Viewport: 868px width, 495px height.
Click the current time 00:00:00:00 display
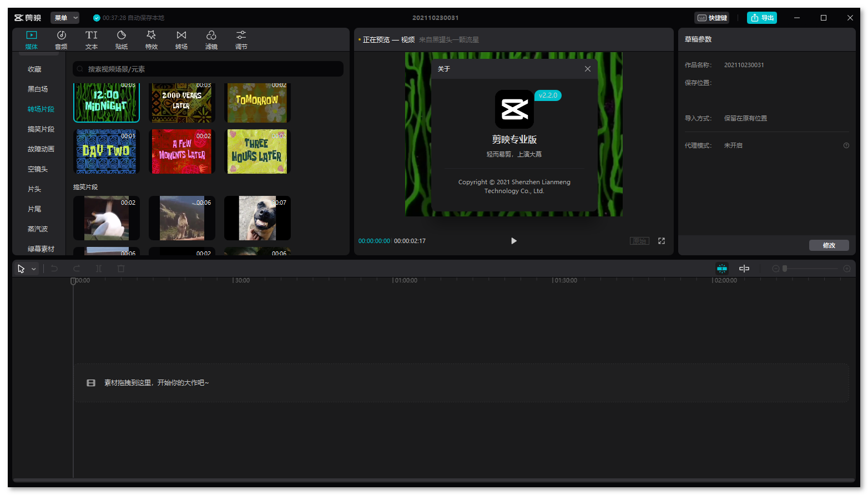[x=374, y=241]
